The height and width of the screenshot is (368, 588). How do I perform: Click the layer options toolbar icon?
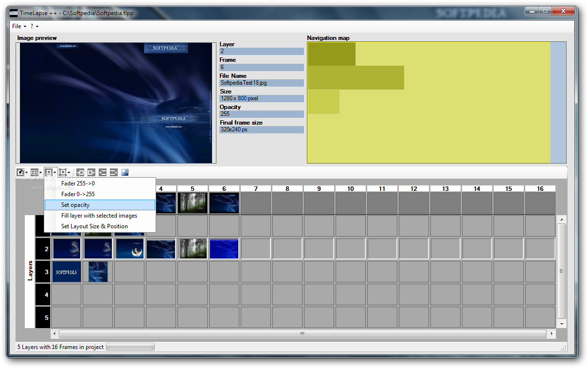point(49,172)
